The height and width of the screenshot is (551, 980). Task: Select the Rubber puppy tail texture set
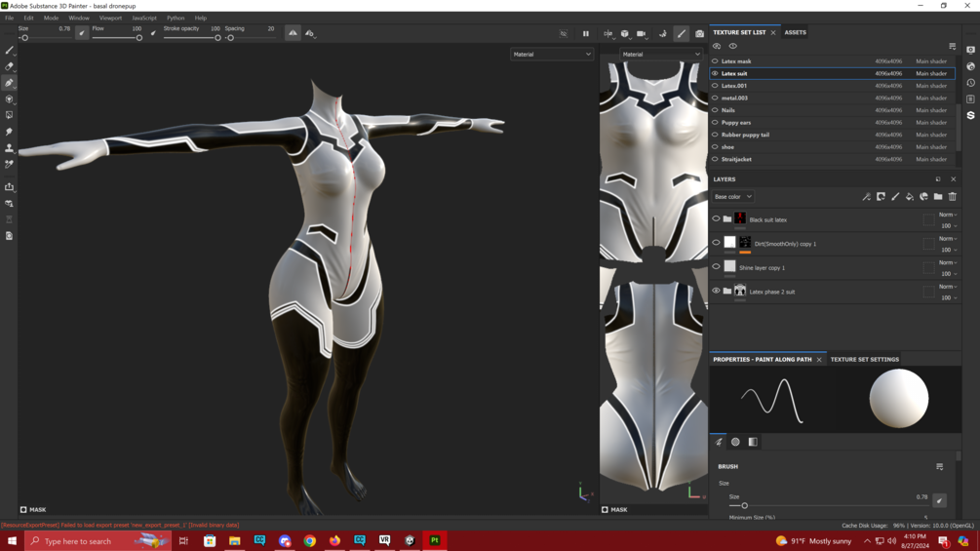[745, 135]
